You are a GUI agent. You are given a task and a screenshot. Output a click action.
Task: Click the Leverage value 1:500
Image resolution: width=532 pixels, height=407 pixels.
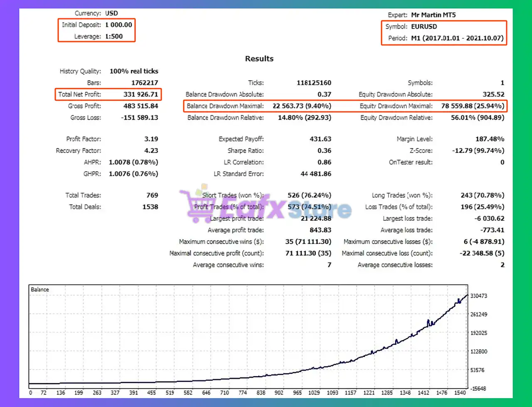pyautogui.click(x=114, y=37)
